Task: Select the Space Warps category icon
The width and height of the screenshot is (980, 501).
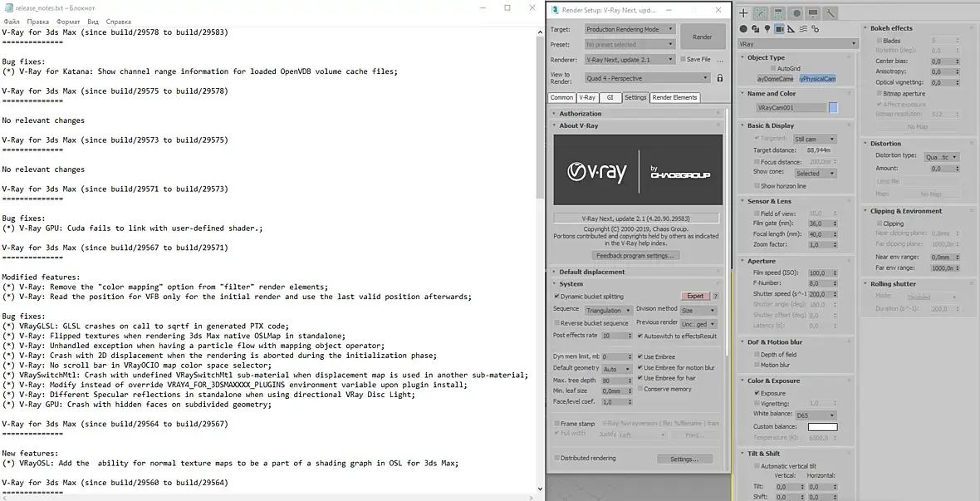Action: point(803,29)
